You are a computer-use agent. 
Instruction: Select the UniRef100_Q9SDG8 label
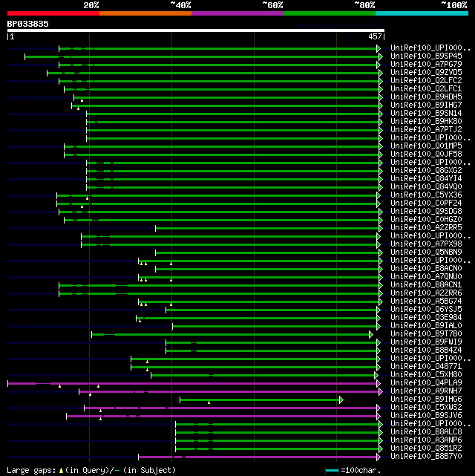click(x=426, y=212)
